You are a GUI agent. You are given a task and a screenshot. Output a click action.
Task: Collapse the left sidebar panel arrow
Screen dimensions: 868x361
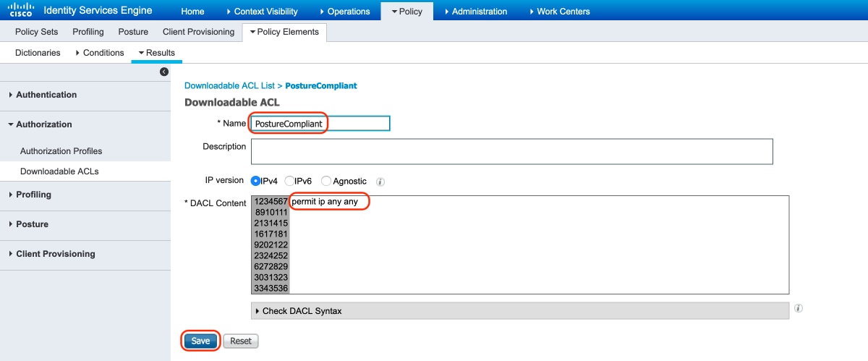coord(164,72)
